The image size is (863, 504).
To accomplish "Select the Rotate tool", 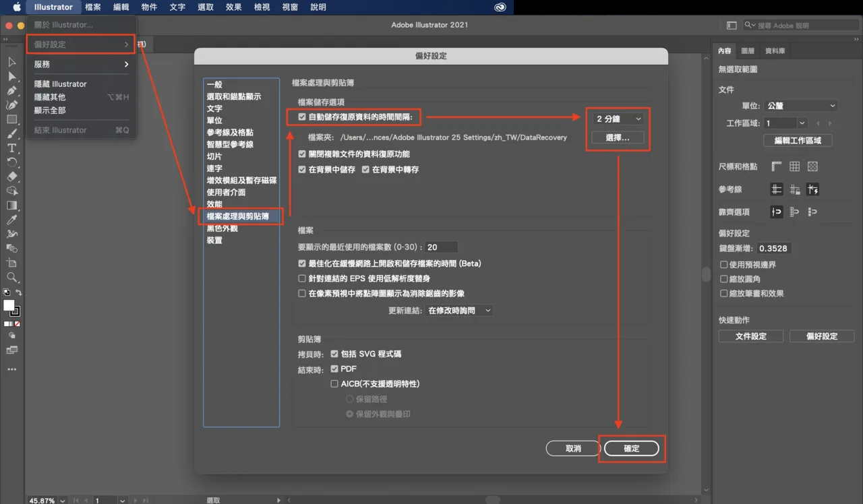I will [11, 162].
